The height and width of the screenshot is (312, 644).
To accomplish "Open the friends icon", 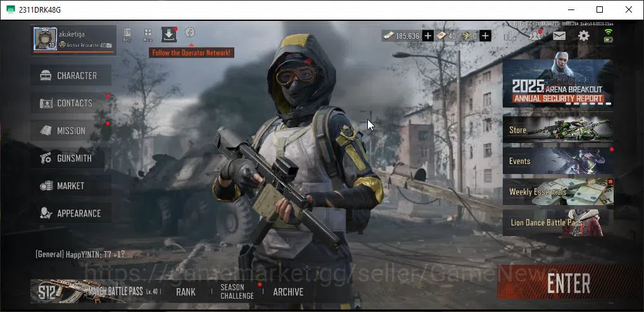I will (x=534, y=35).
